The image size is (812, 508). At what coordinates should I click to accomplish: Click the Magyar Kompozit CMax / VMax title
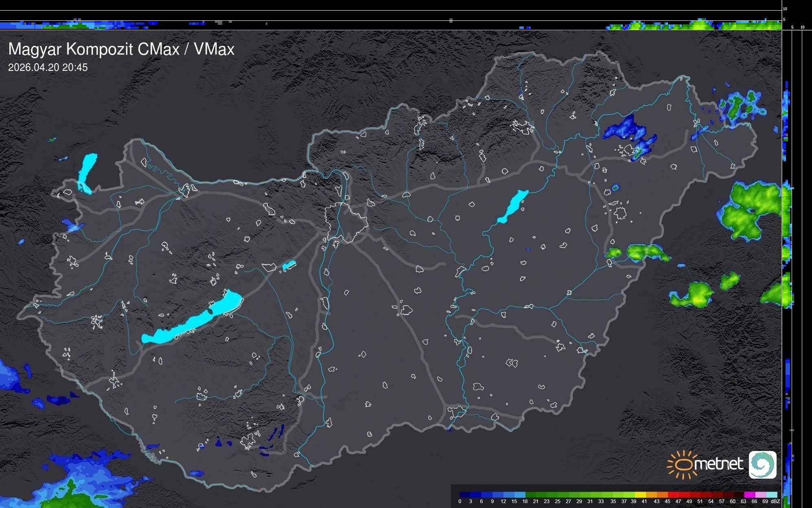[x=121, y=49]
